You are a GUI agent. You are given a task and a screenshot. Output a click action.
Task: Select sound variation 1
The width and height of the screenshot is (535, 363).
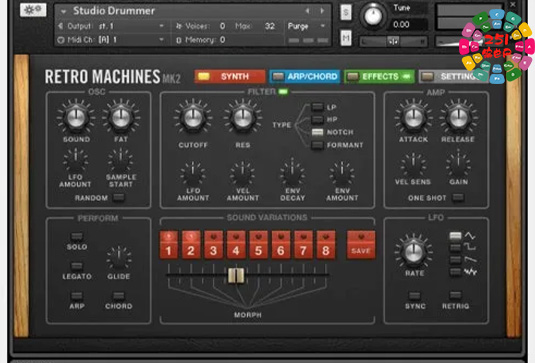point(169,245)
